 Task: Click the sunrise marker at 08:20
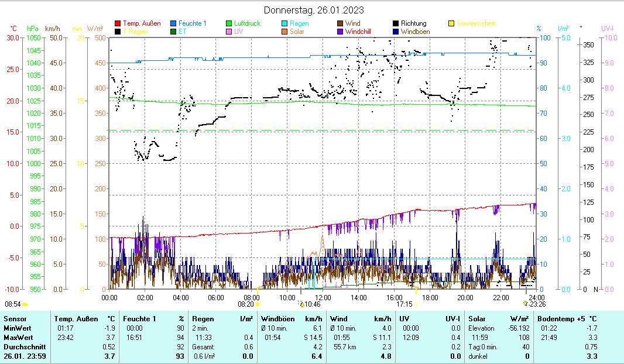pos(258,304)
